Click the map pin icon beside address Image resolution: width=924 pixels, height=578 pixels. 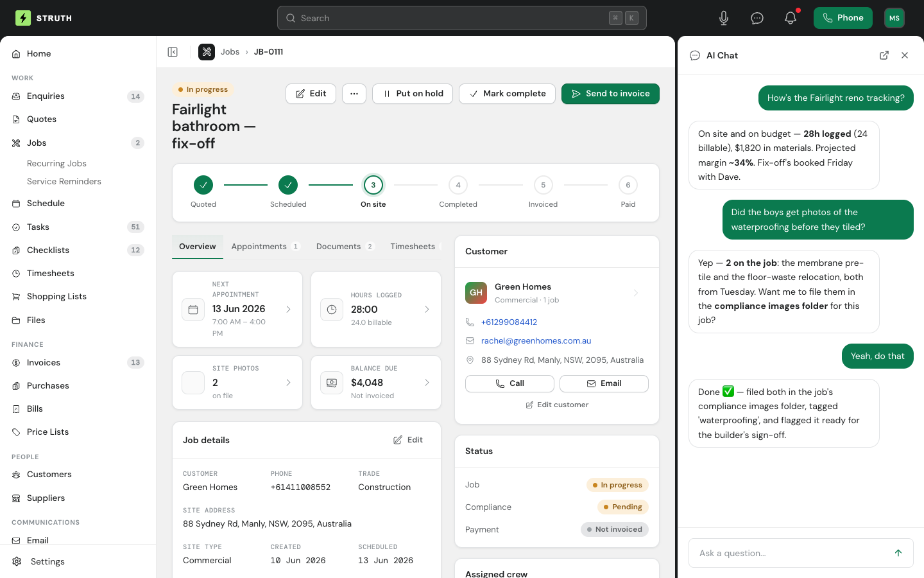(470, 360)
